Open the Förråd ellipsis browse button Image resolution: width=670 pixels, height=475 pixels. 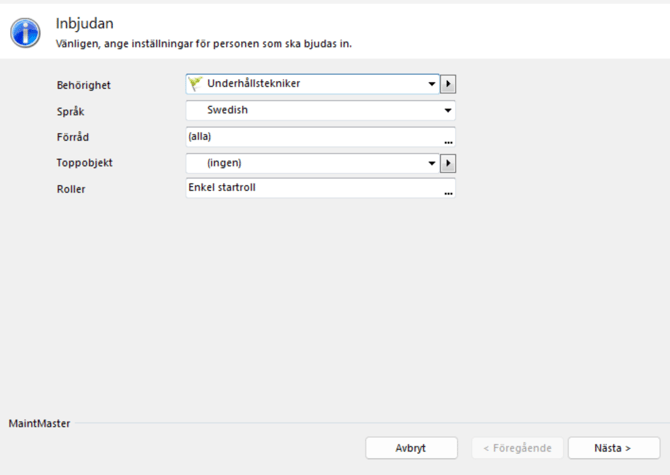448,141
